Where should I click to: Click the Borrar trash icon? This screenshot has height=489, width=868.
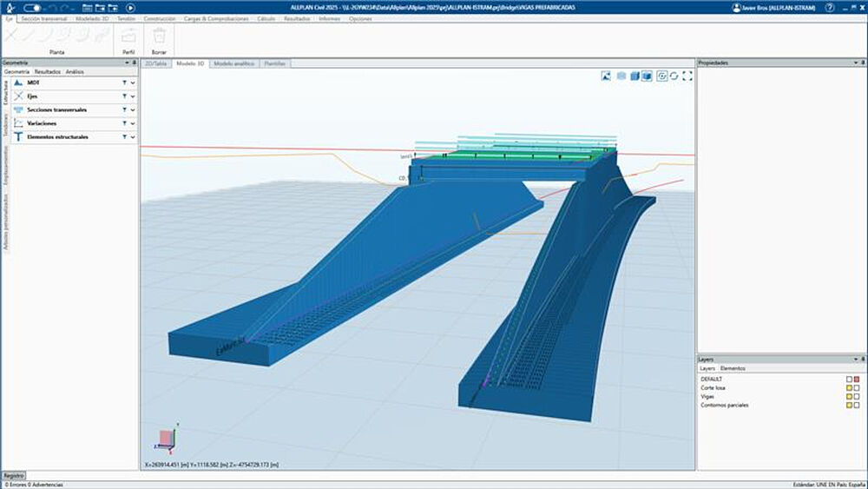159,36
